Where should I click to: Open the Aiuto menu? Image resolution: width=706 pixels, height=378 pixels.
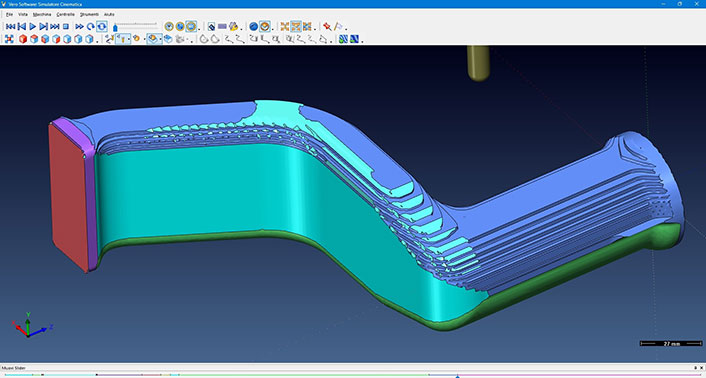click(x=109, y=14)
